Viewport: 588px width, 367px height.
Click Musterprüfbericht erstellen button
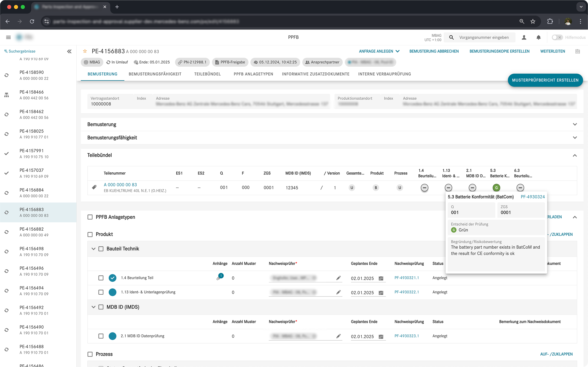click(545, 80)
